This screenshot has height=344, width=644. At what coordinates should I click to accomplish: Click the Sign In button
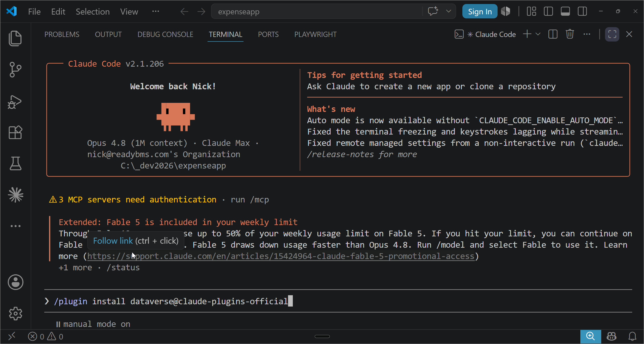tap(480, 12)
